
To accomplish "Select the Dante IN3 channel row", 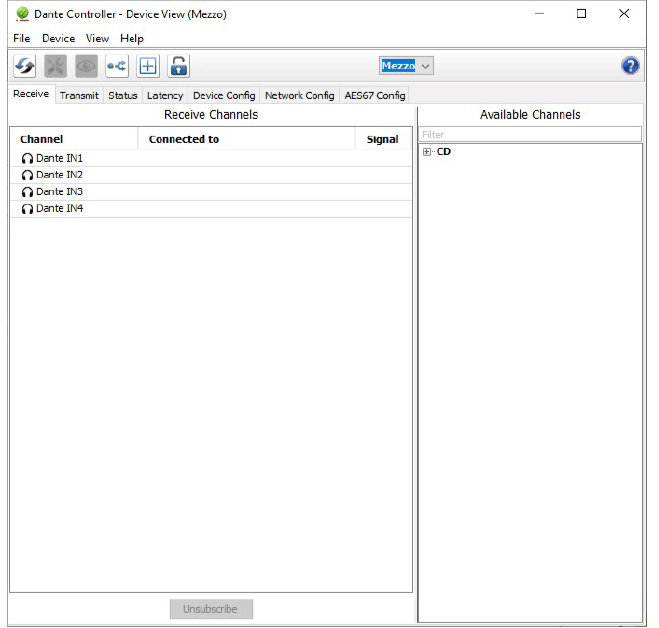I will pyautogui.click(x=211, y=192).
